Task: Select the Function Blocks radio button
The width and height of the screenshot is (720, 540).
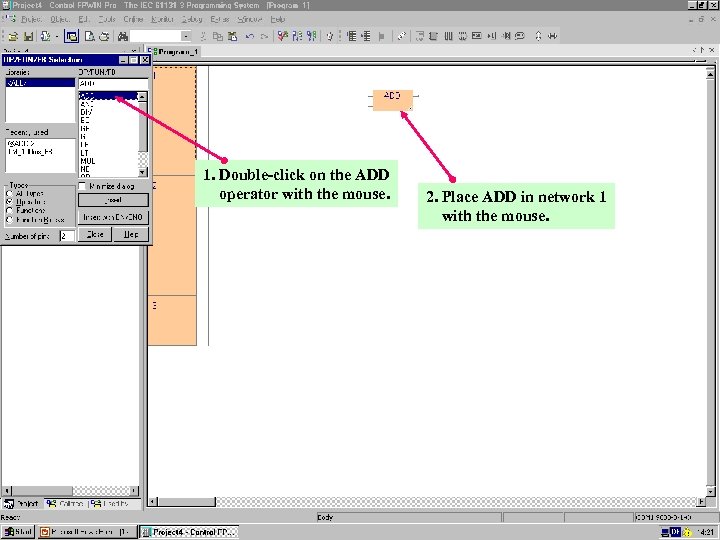Action: click(9, 220)
